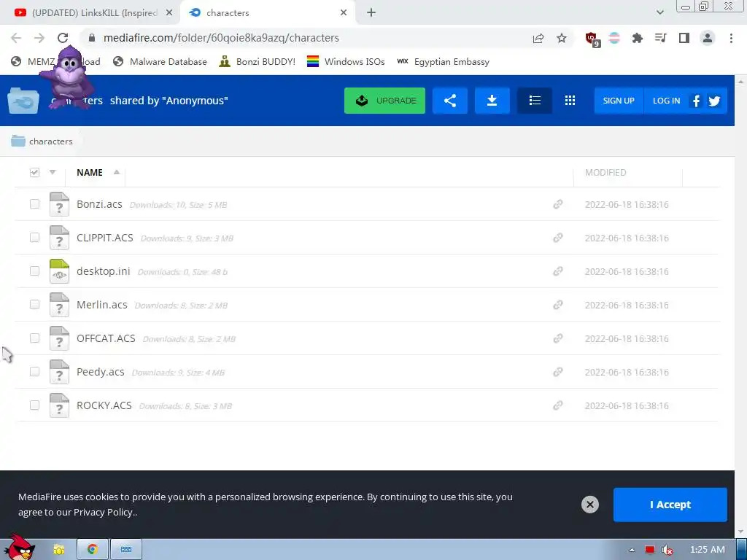Screen dimensions: 747x560
Task: Copy link icon for OFFCAT.ACS
Action: pos(558,338)
